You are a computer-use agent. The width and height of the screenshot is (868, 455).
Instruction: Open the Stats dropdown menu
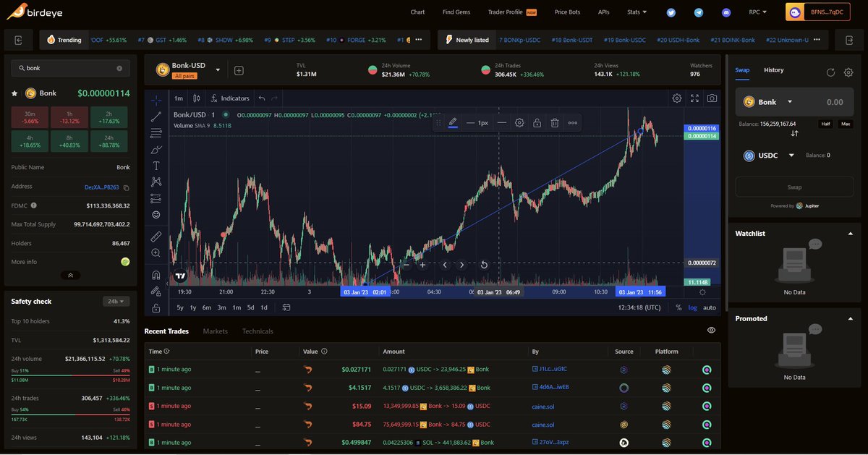click(637, 12)
